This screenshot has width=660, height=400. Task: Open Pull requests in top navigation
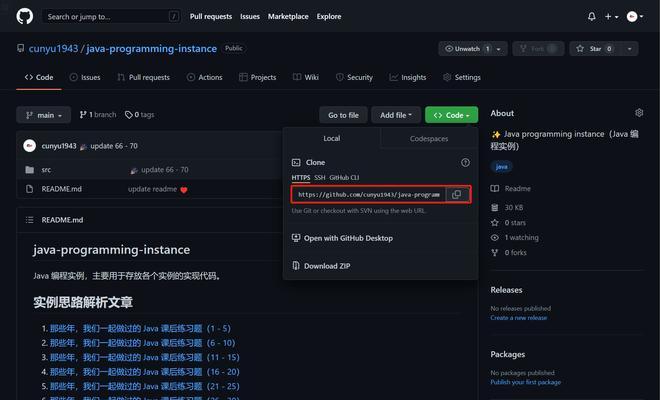[x=210, y=16]
